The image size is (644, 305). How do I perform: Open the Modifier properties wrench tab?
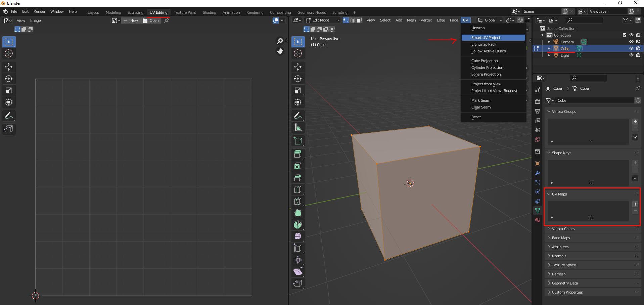click(538, 173)
